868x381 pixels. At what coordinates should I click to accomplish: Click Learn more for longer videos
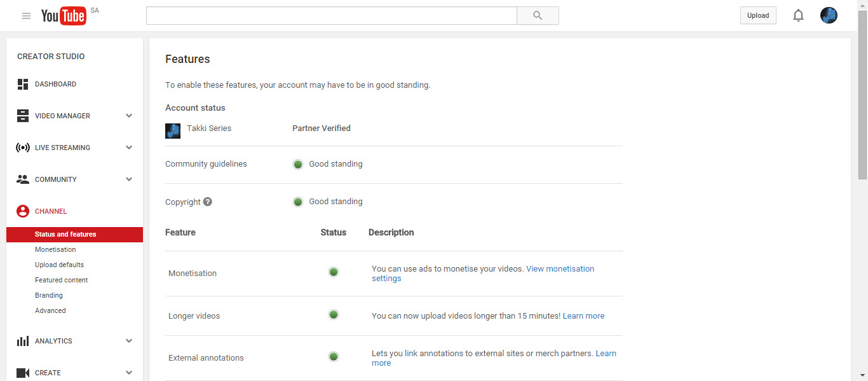click(x=583, y=316)
